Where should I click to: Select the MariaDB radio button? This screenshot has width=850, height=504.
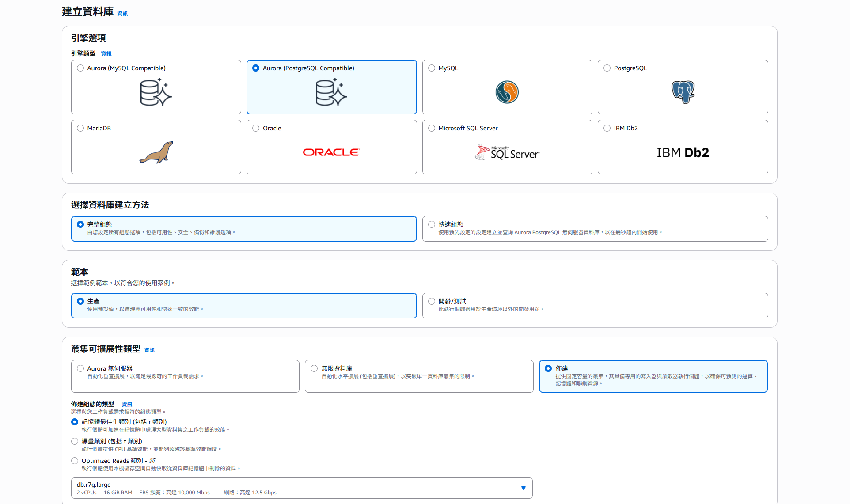[80, 128]
